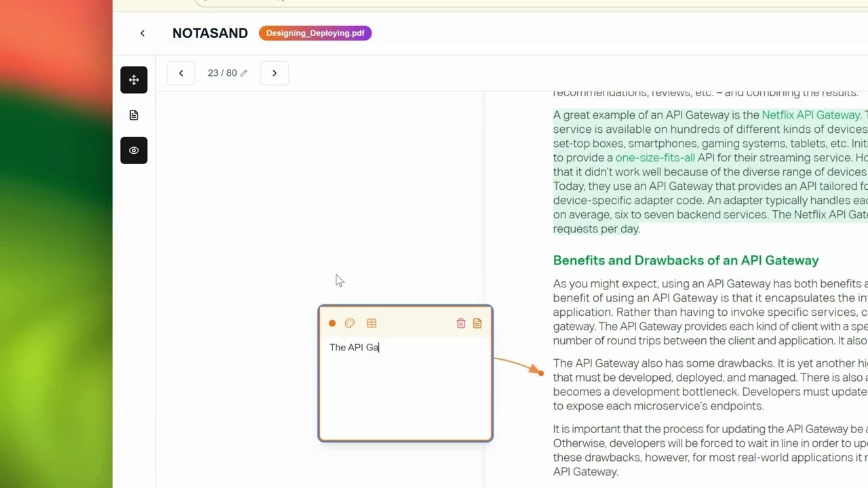Open the one-size-fits-all link

(655, 158)
